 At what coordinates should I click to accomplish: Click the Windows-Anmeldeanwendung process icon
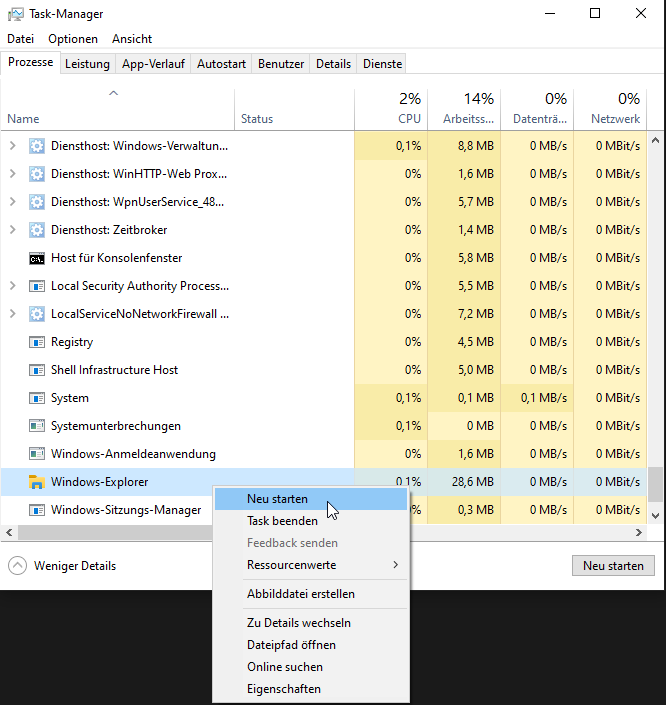pyautogui.click(x=37, y=454)
